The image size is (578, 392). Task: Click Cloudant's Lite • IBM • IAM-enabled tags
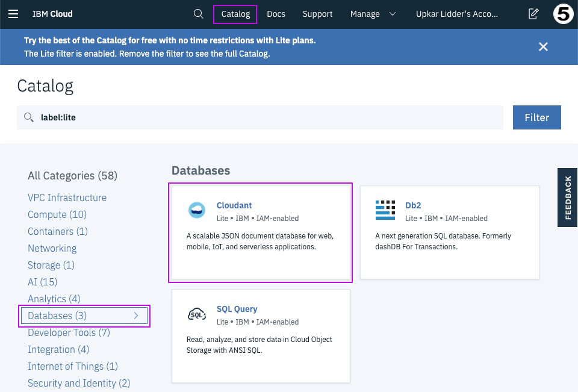click(x=258, y=219)
